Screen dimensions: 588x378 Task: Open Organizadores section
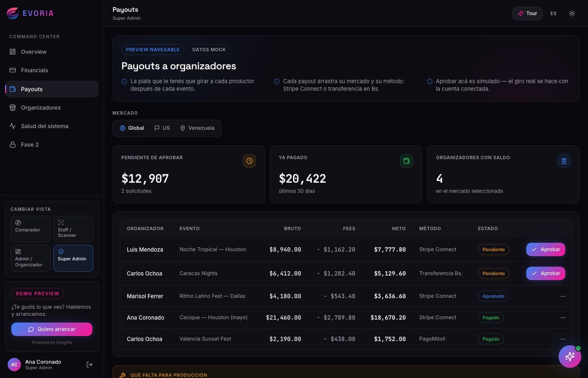[x=52, y=108]
